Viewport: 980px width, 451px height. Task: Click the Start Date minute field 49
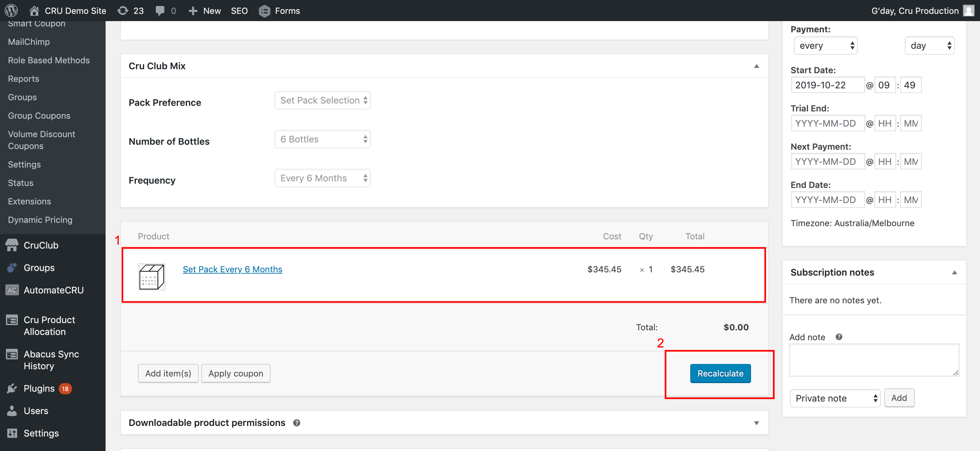coord(911,85)
